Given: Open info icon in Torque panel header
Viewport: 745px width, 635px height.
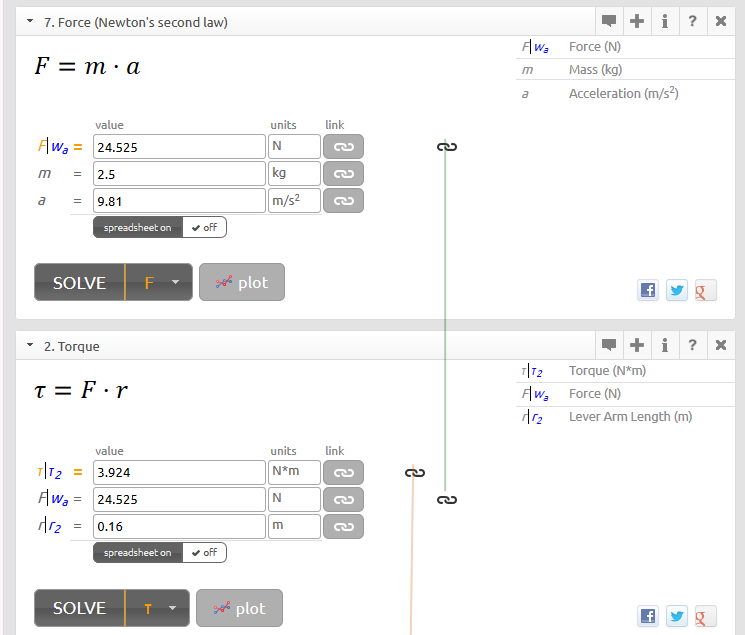Looking at the screenshot, I should (664, 345).
